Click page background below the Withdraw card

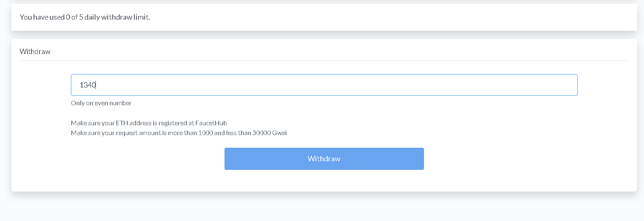coord(324,207)
